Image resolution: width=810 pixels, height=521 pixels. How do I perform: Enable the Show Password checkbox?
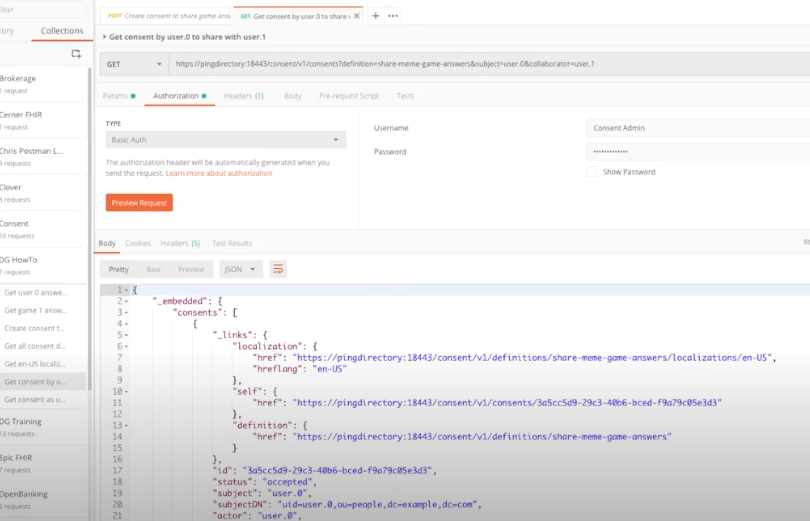click(592, 172)
